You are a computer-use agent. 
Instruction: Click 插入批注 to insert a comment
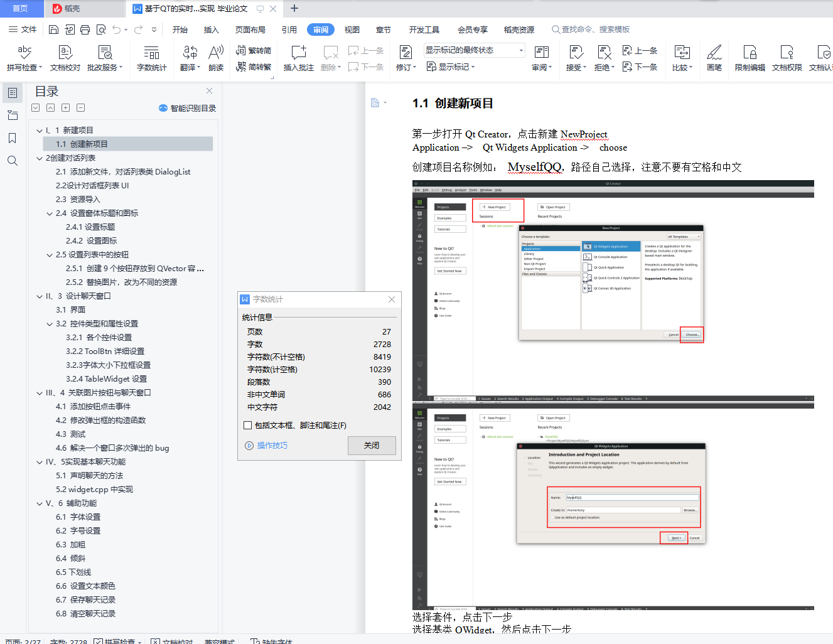click(x=299, y=58)
